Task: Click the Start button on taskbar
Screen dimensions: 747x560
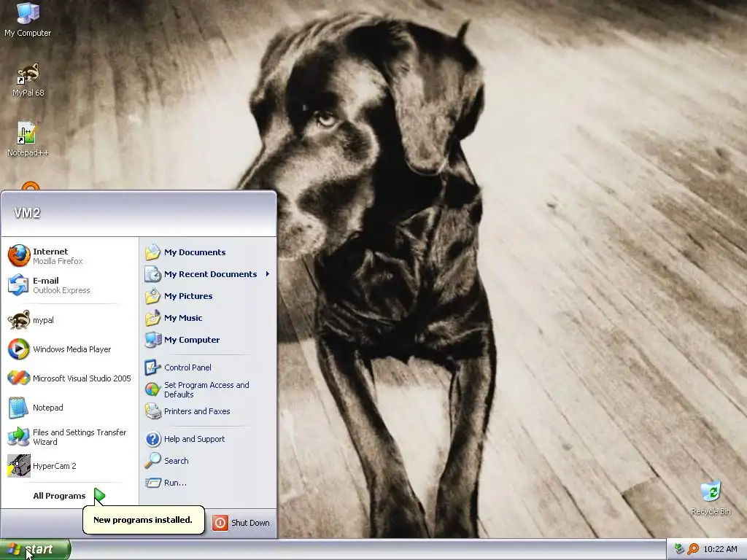Action: (x=35, y=549)
